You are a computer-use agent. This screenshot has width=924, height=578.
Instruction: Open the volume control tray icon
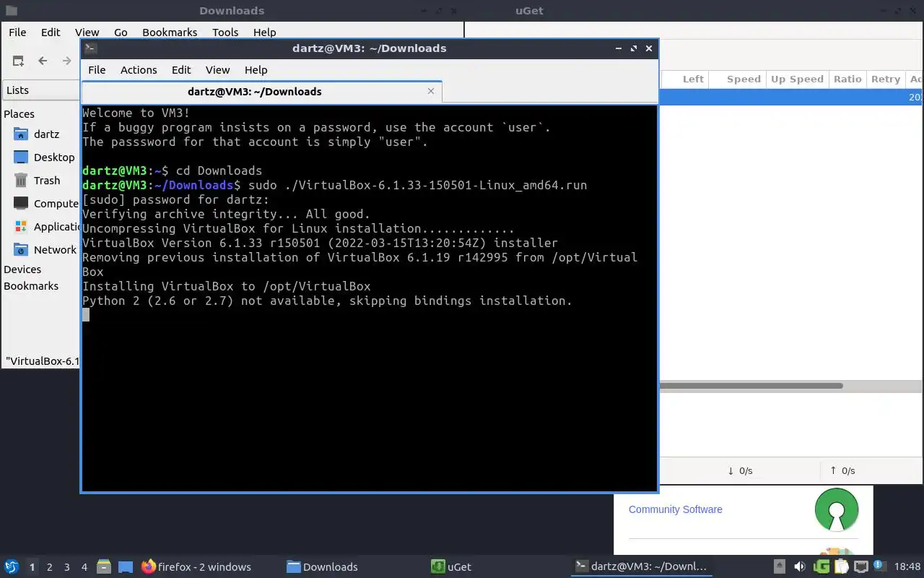click(799, 567)
